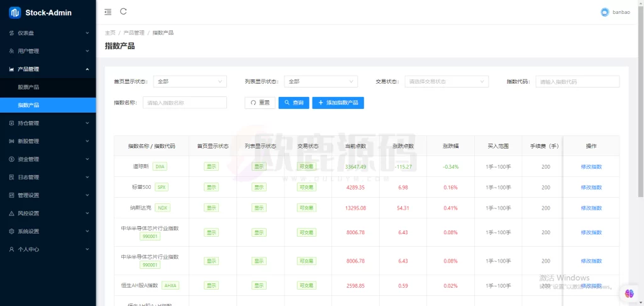The height and width of the screenshot is (306, 644).
Task: Click the 54.31 change points value
Action: [x=403, y=208]
